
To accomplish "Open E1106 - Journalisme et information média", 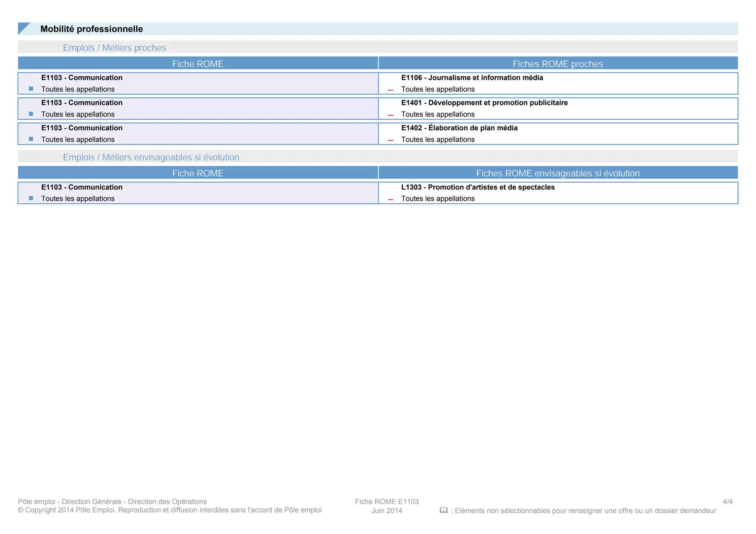I will [x=472, y=77].
